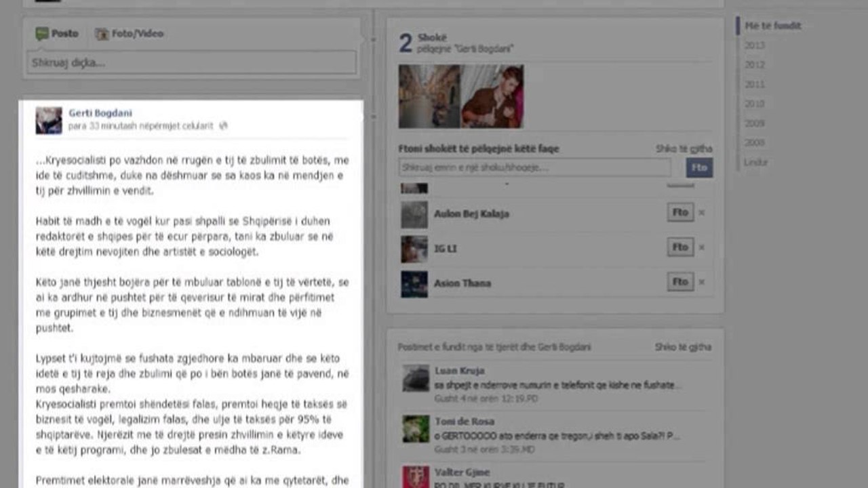The image size is (868, 488).
Task: Open the 'Gusht 4' timestamp on Luan Kruja's post
Action: pos(486,399)
